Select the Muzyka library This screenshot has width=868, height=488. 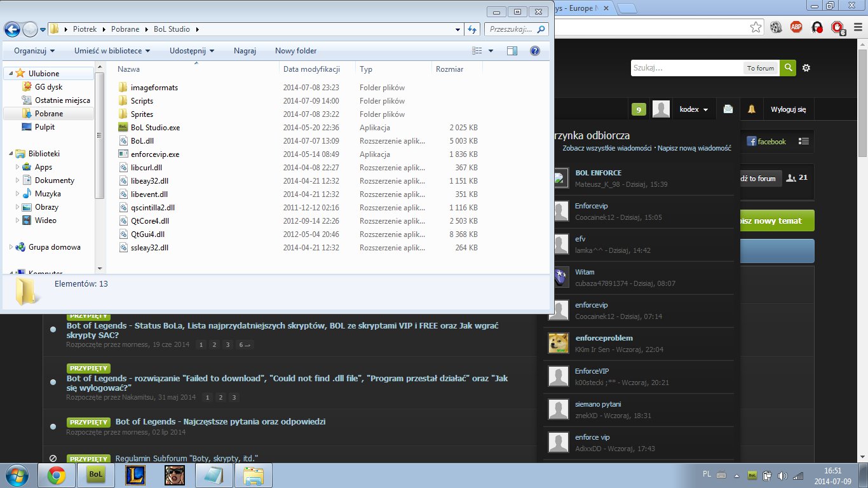(48, 194)
